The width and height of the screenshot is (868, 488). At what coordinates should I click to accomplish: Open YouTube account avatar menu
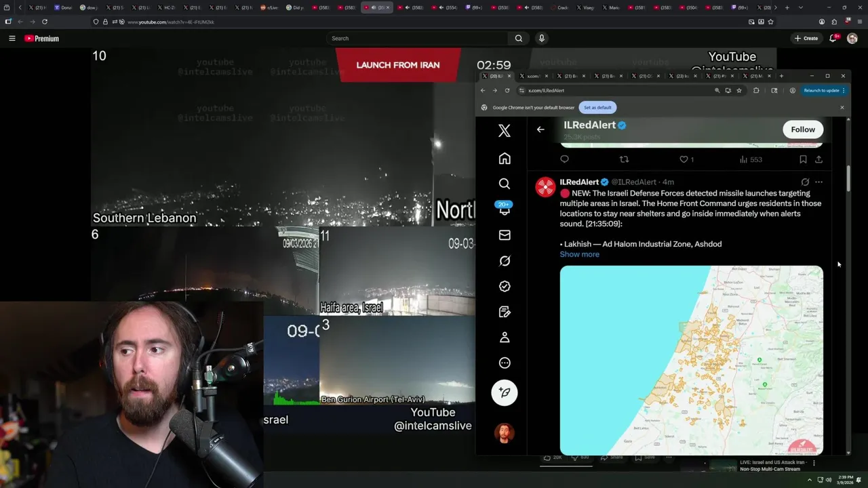tap(852, 39)
